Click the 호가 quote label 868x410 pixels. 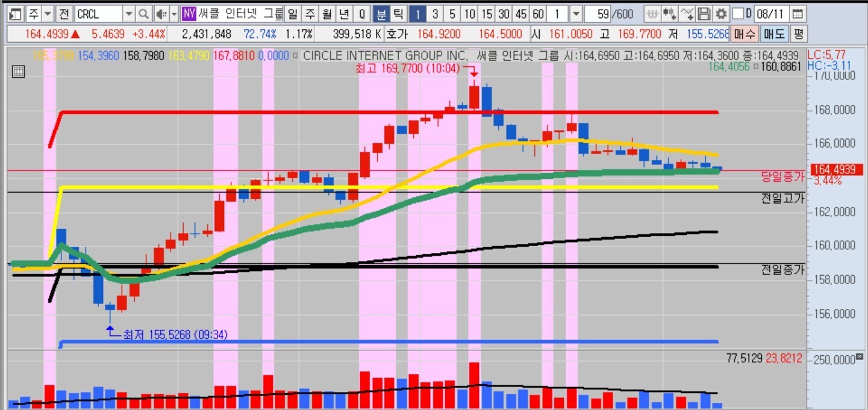(x=397, y=34)
